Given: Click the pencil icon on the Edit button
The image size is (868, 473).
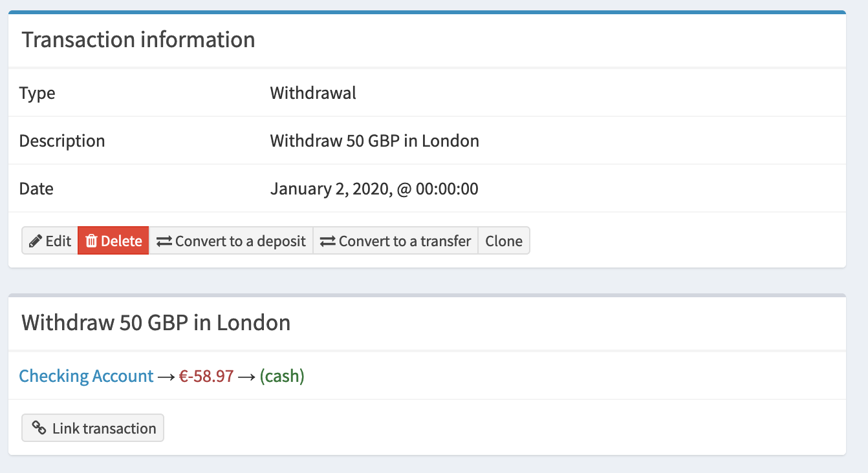Looking at the screenshot, I should [x=34, y=240].
